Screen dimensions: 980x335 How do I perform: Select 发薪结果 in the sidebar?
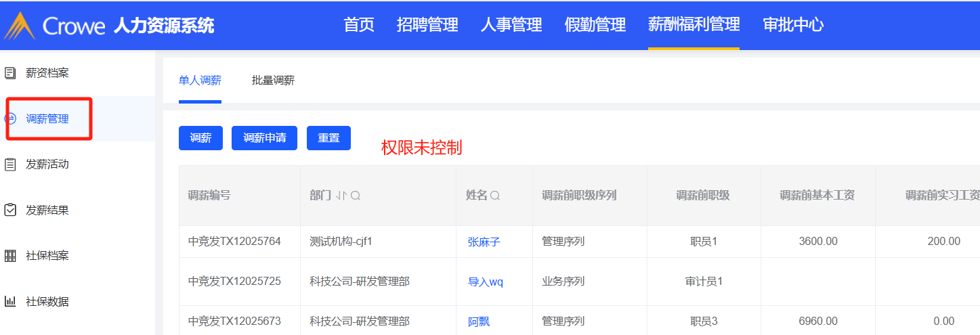point(47,210)
